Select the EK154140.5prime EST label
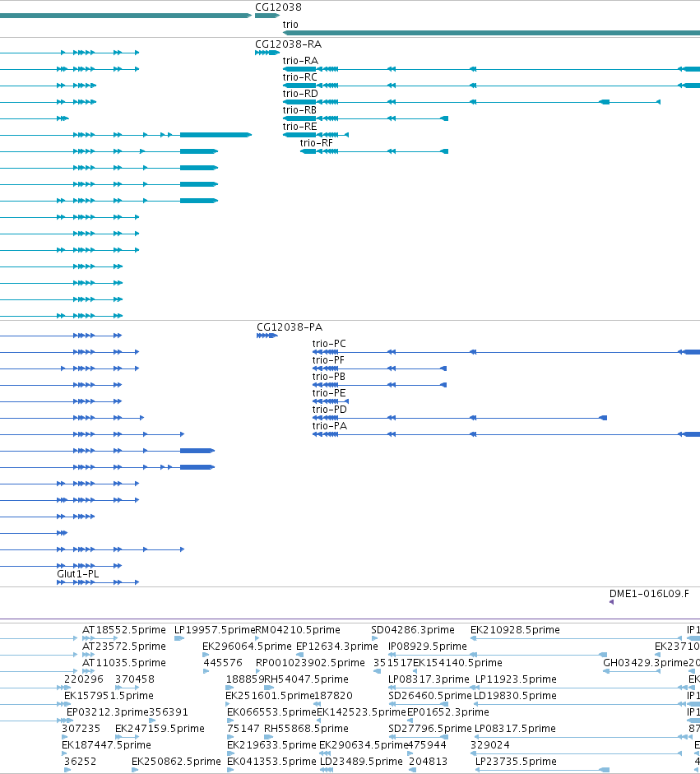The height and width of the screenshot is (774, 700). (x=457, y=662)
